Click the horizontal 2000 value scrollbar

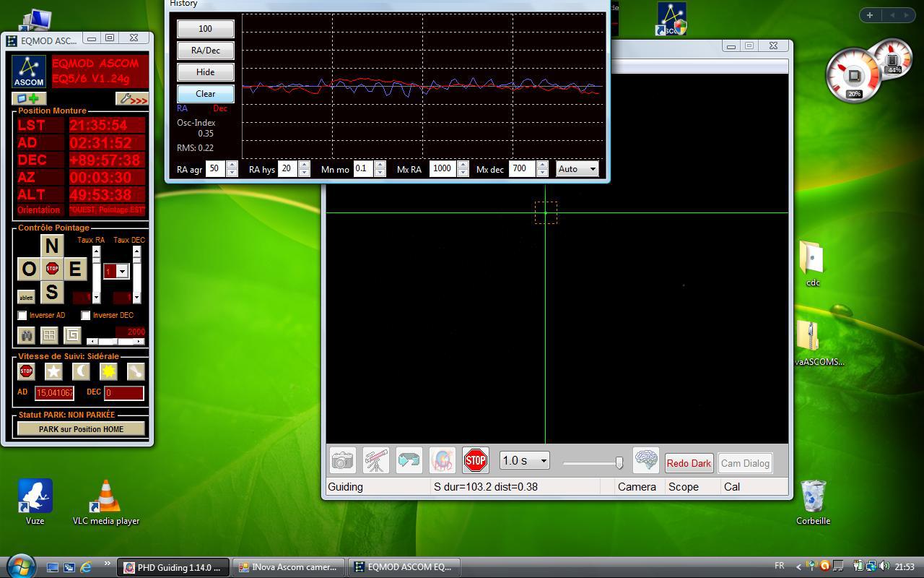[115, 341]
